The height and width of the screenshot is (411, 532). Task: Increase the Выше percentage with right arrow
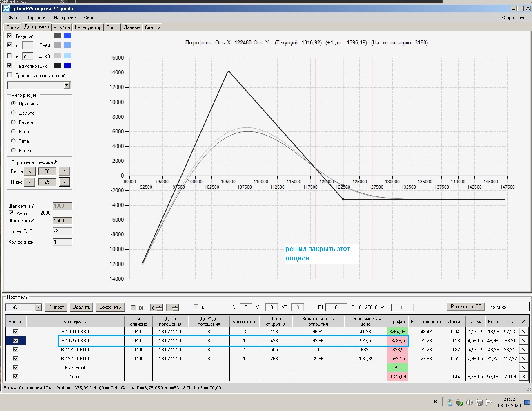click(64, 171)
